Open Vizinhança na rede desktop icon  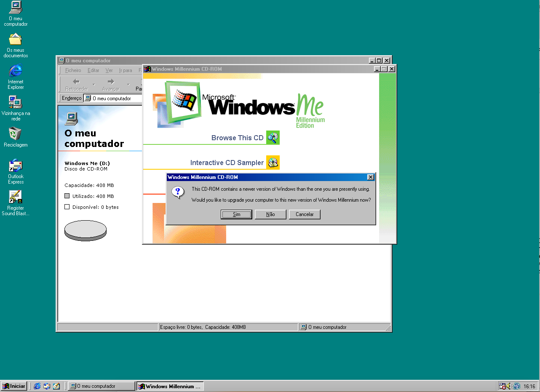16,103
